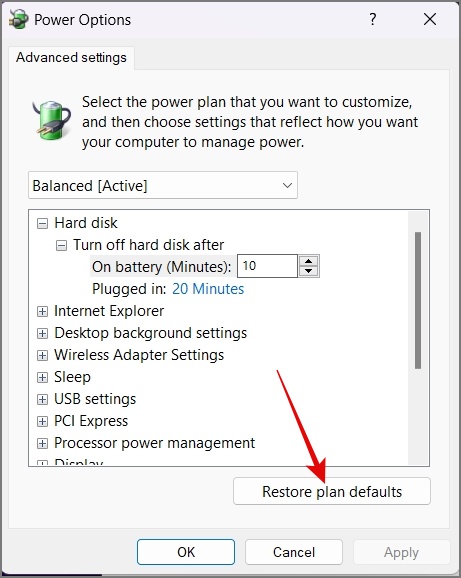Click the Restore plan defaults button
Viewport: 461px width, 578px height.
point(332,491)
